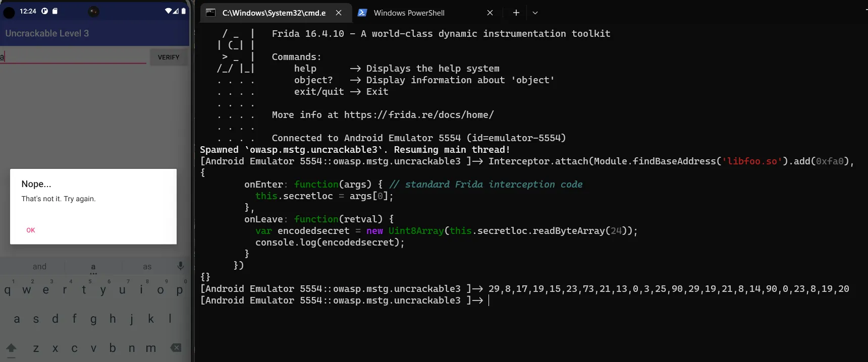Tap the Wi-Fi status icon
The height and width of the screenshot is (362, 868).
168,11
